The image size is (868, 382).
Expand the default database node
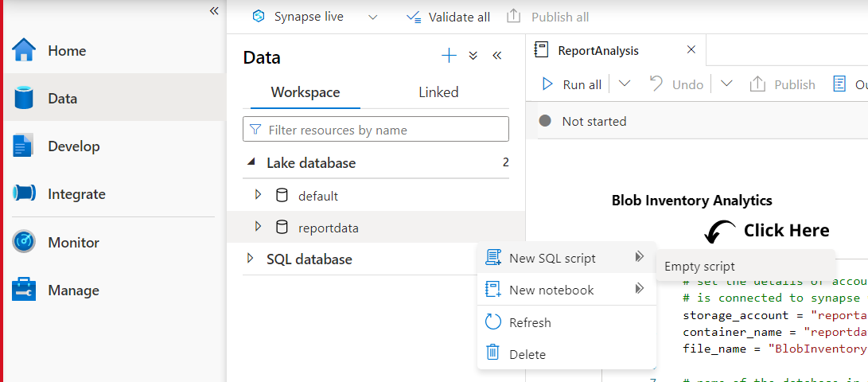click(x=258, y=195)
